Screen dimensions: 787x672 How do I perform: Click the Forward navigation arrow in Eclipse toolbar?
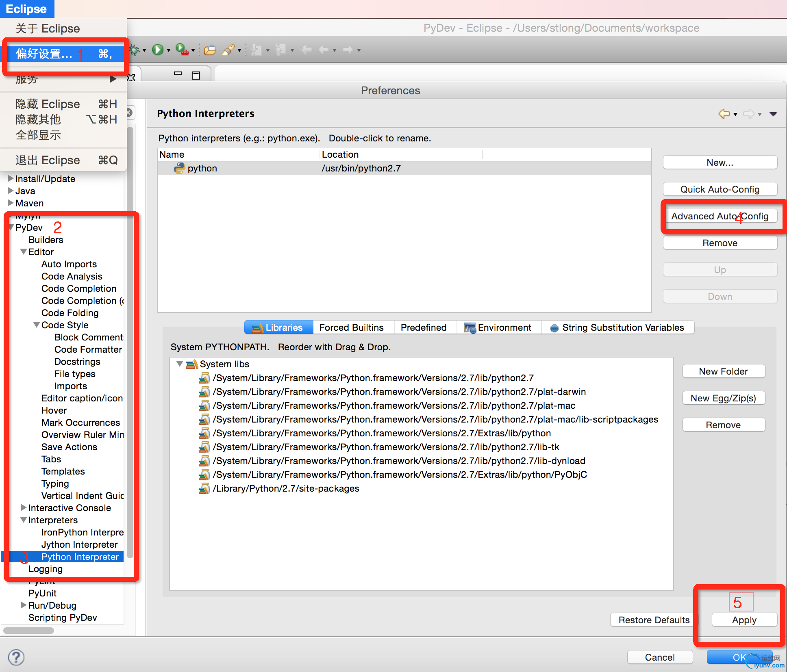pyautogui.click(x=348, y=50)
